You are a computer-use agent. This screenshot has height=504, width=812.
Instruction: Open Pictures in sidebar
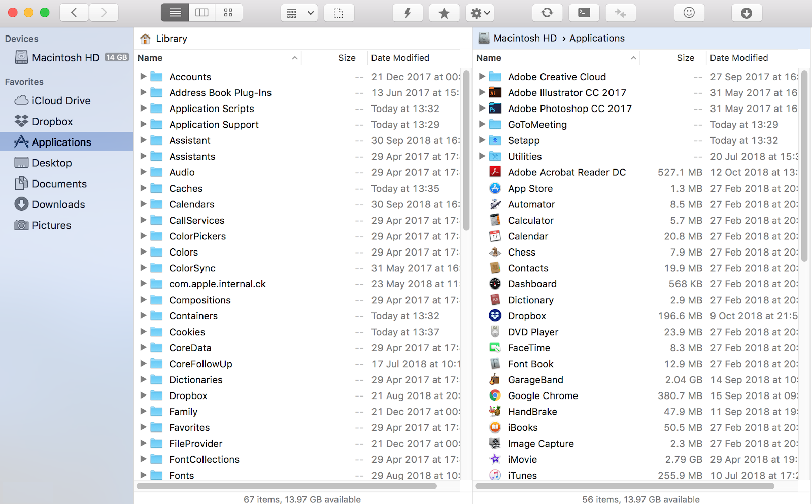tap(66, 226)
